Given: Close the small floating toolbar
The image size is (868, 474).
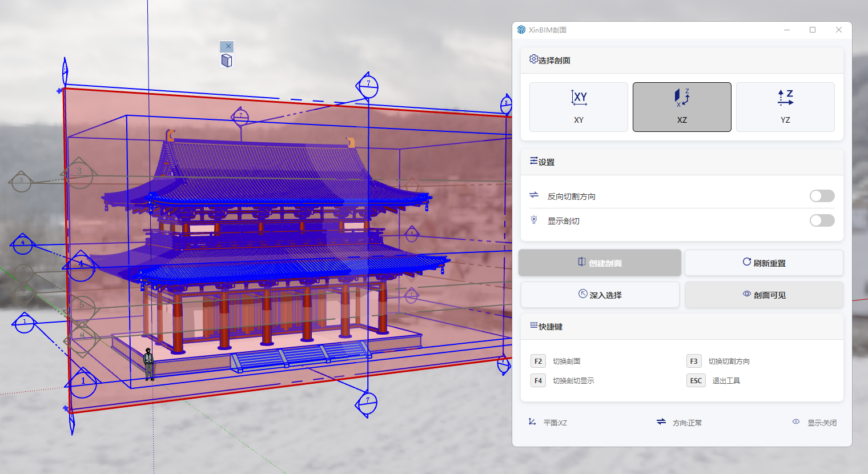Looking at the screenshot, I should pyautogui.click(x=228, y=46).
